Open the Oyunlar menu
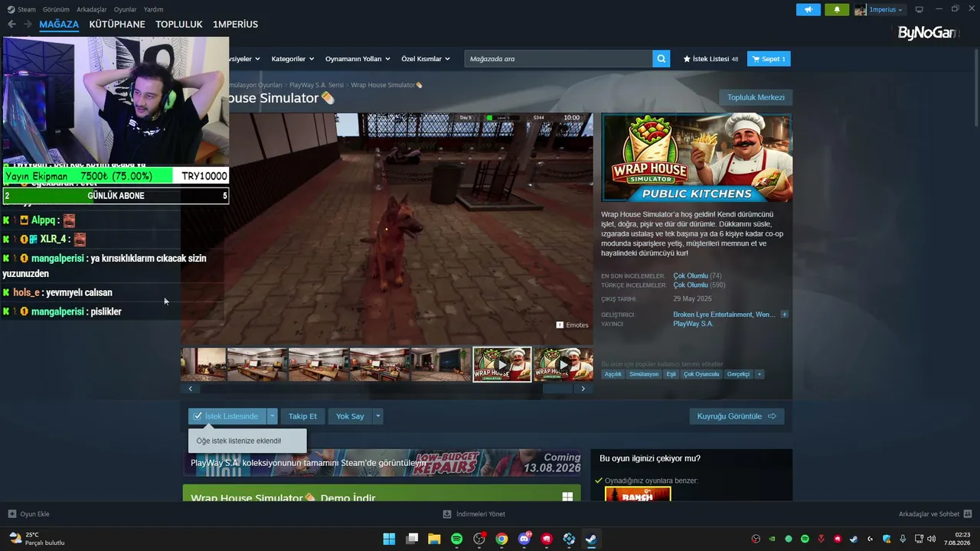 pyautogui.click(x=126, y=9)
